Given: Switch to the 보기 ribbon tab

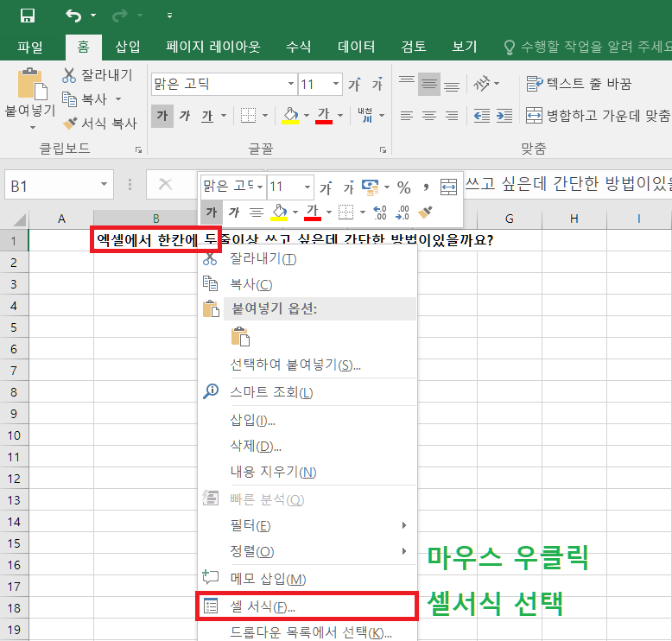Looking at the screenshot, I should coord(465,47).
